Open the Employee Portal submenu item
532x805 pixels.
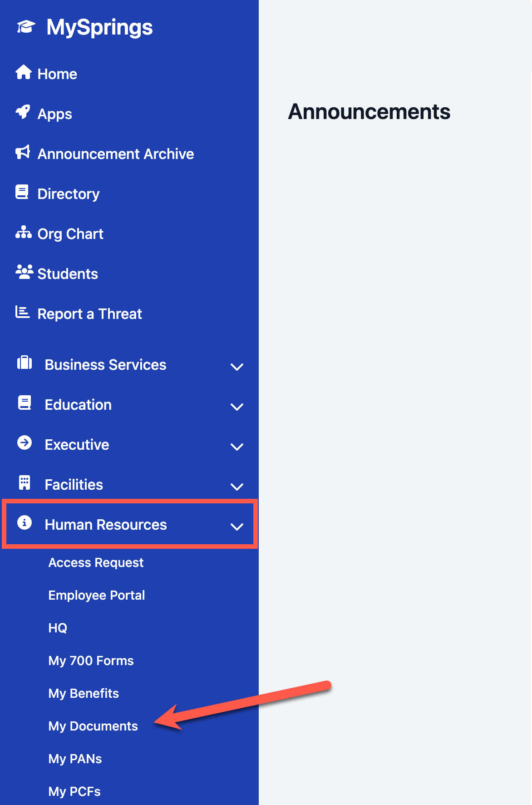(97, 595)
